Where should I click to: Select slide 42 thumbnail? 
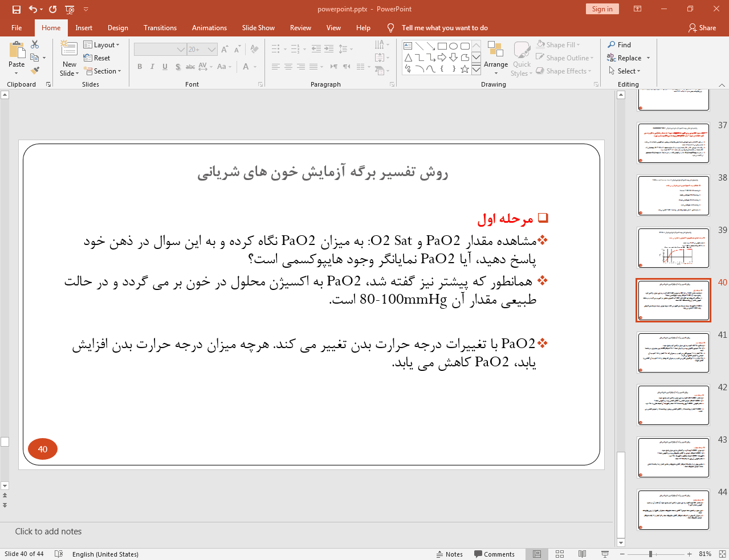pyautogui.click(x=673, y=405)
